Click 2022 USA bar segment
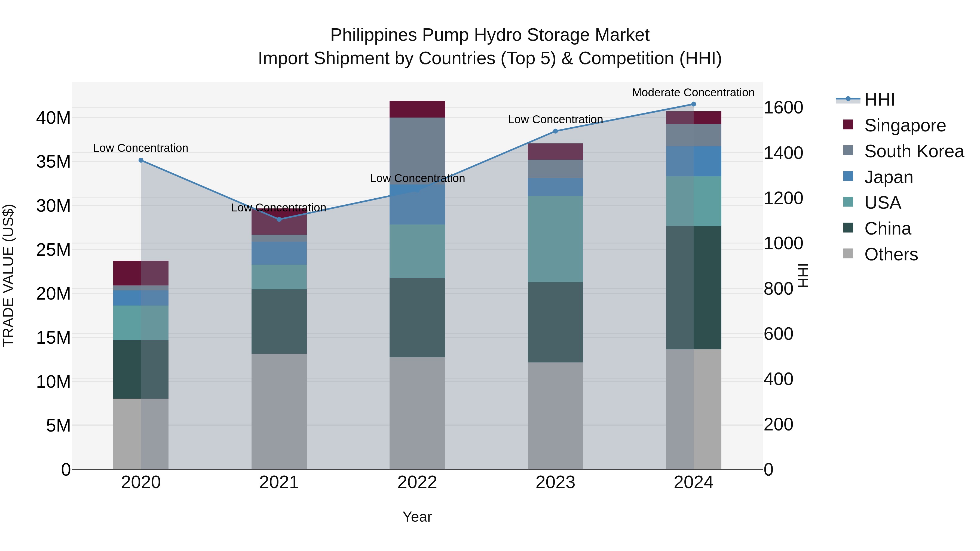The image size is (980, 551). (x=417, y=251)
